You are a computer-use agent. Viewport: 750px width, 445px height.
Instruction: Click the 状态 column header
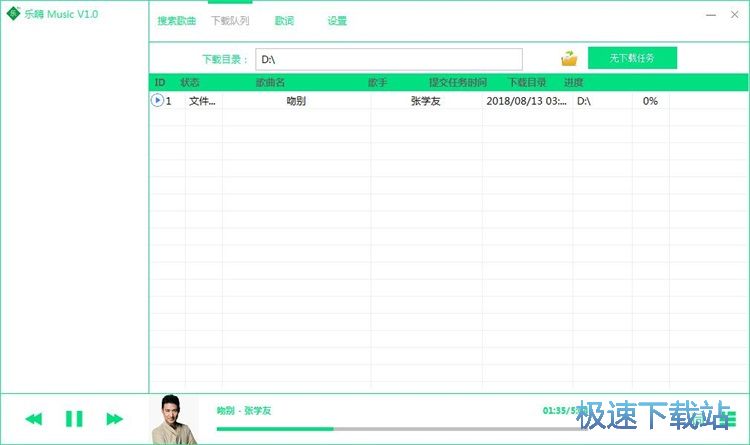(x=190, y=82)
